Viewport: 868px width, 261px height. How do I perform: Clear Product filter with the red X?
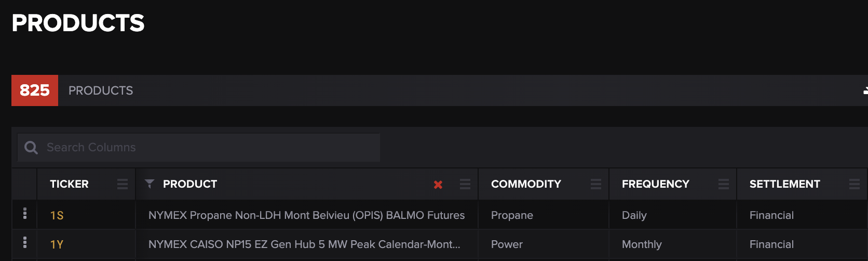click(438, 185)
